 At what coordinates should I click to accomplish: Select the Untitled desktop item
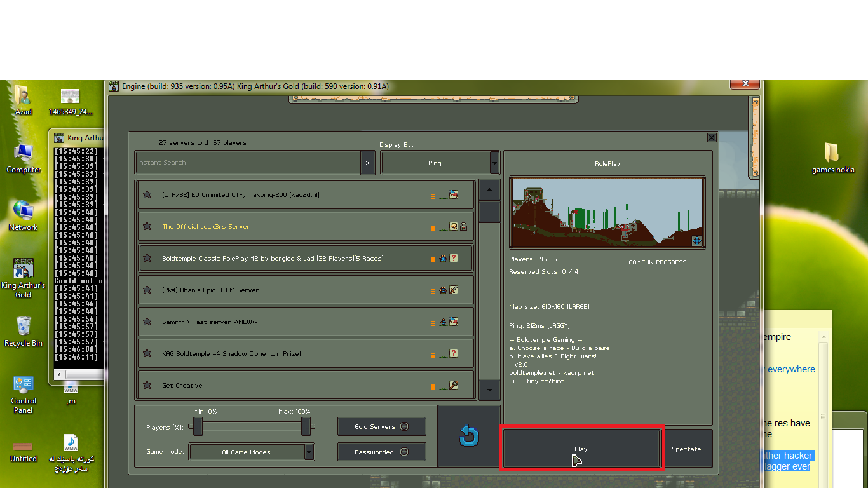(x=24, y=452)
